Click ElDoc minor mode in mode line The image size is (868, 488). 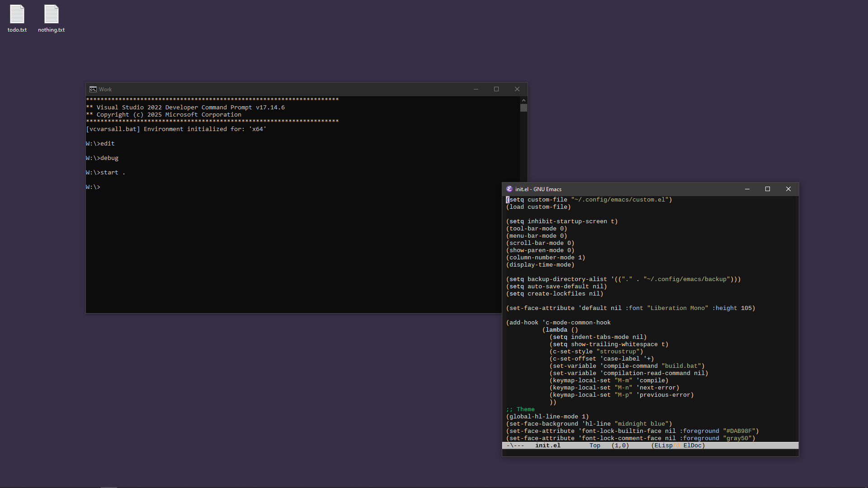[692, 446]
